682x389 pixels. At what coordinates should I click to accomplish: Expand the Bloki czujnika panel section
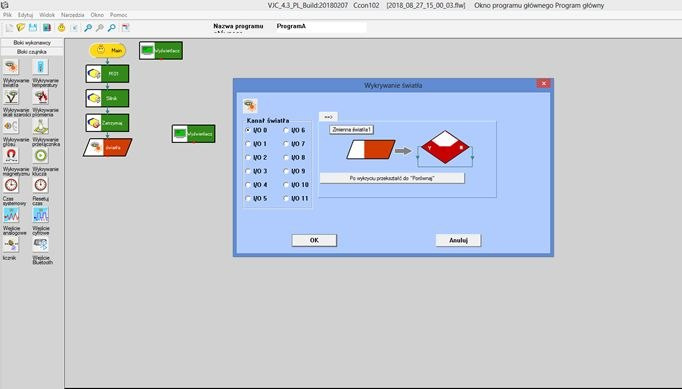tap(32, 51)
